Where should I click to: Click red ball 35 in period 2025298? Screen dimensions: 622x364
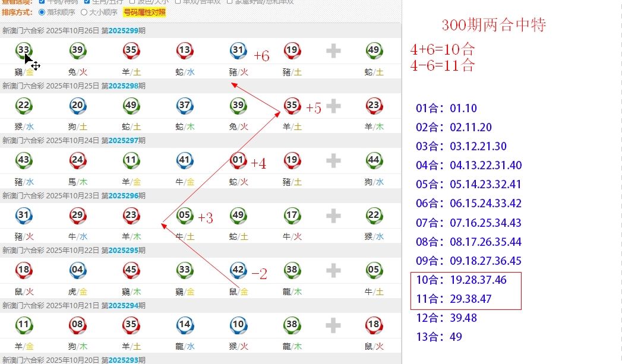coord(292,106)
